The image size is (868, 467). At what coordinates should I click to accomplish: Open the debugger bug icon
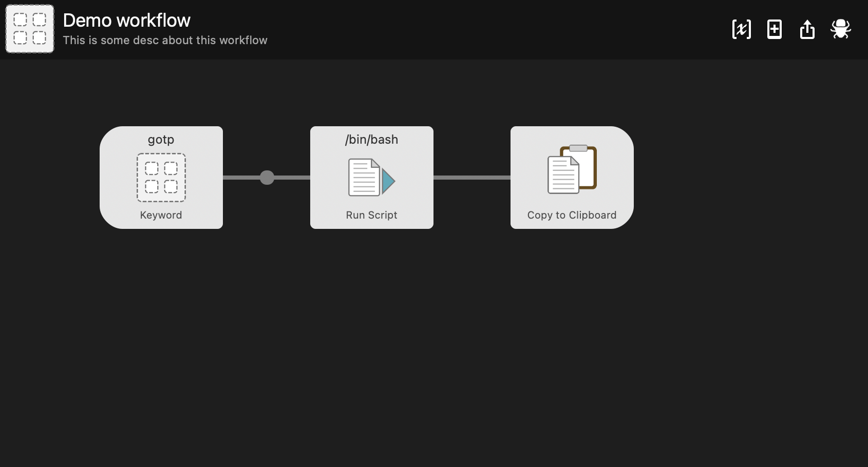(x=841, y=29)
